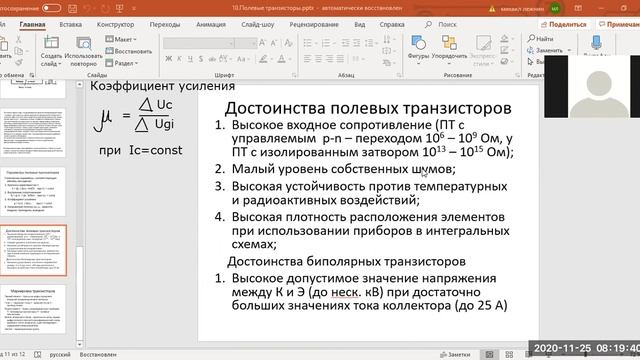This screenshot has height=360, width=640.
Task: Click the Undo arrow in the quick access toolbar
Action: click(87, 8)
